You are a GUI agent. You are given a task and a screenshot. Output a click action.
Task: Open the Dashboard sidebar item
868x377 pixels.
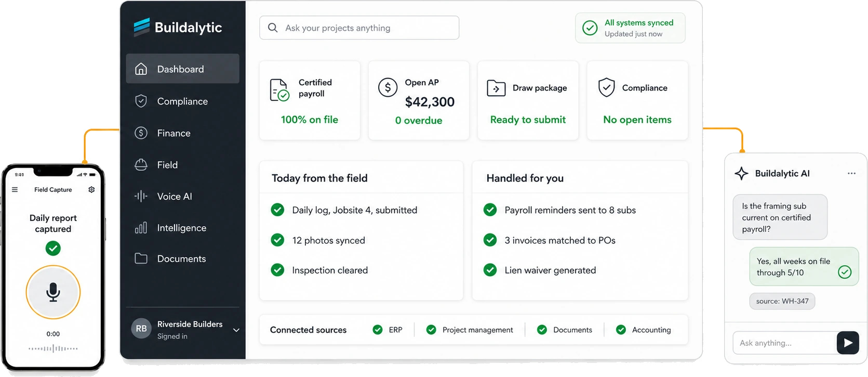[x=182, y=69]
